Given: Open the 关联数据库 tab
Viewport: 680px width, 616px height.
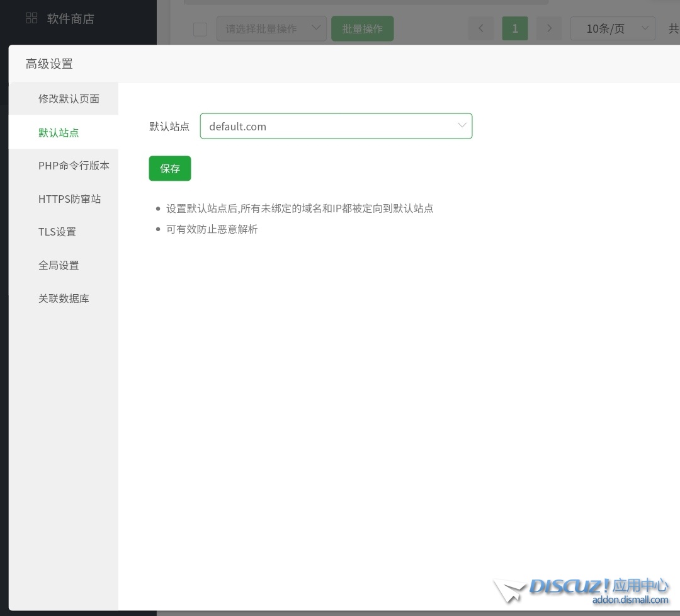Looking at the screenshot, I should [64, 299].
